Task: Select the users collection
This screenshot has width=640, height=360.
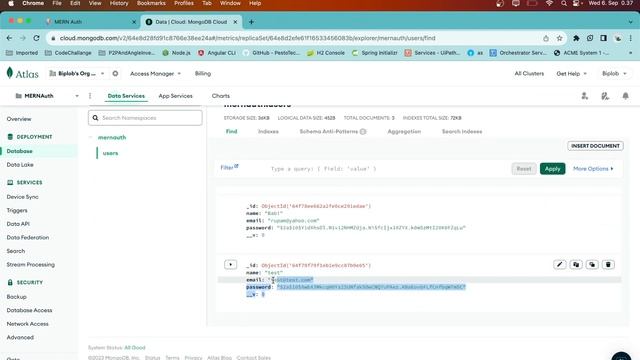Action: (110, 153)
